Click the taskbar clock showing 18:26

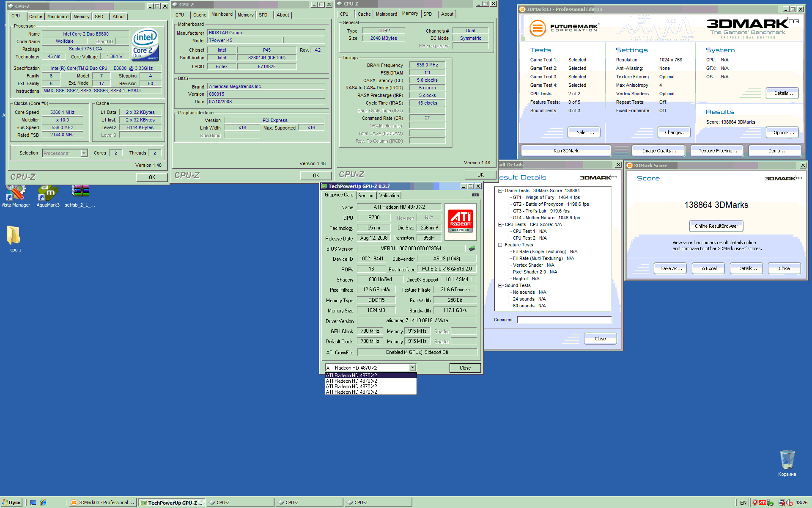801,503
